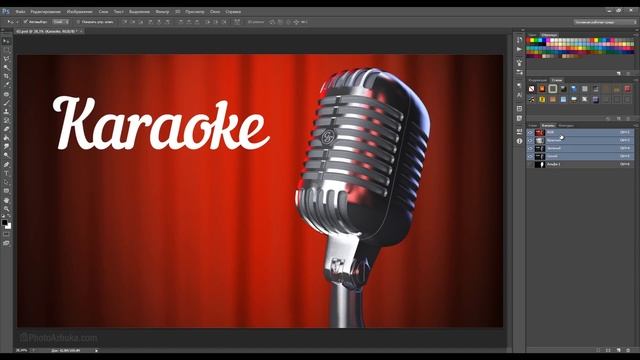Expand the collapsed panel dock with the double-arrow

(522, 30)
